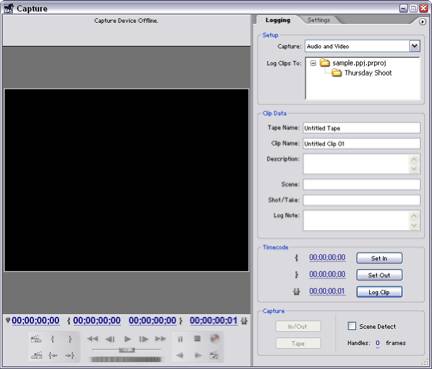Pause the tape playback
The image size is (432, 369).
(x=180, y=339)
